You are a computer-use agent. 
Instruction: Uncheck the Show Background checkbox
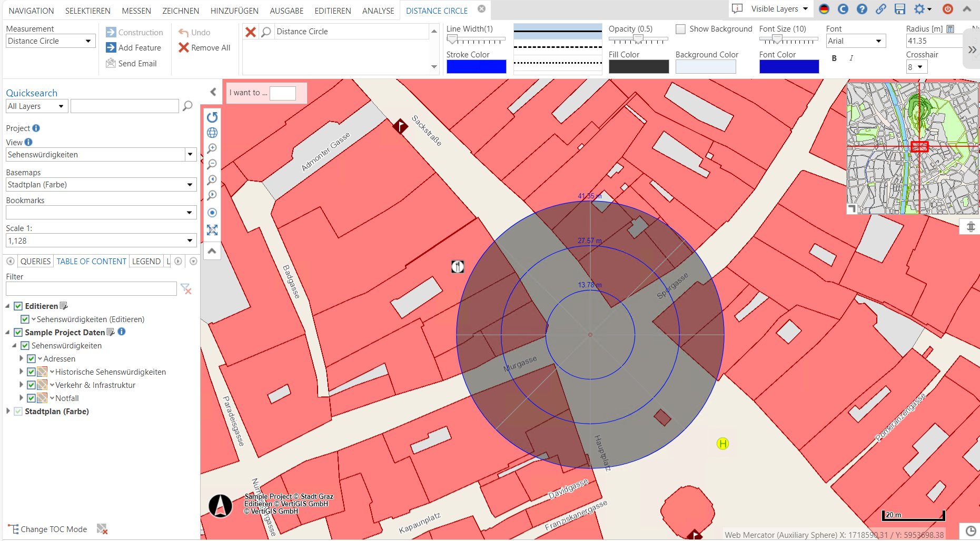tap(680, 29)
